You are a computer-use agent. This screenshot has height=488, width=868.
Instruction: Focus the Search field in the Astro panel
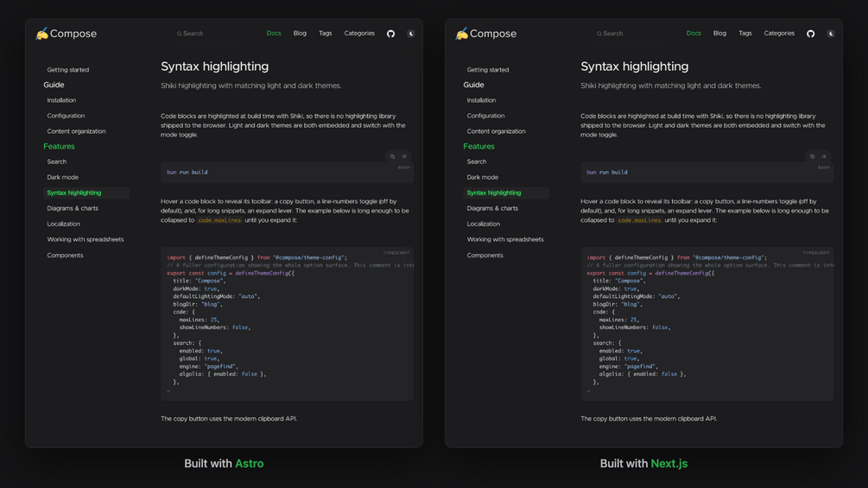click(211, 34)
